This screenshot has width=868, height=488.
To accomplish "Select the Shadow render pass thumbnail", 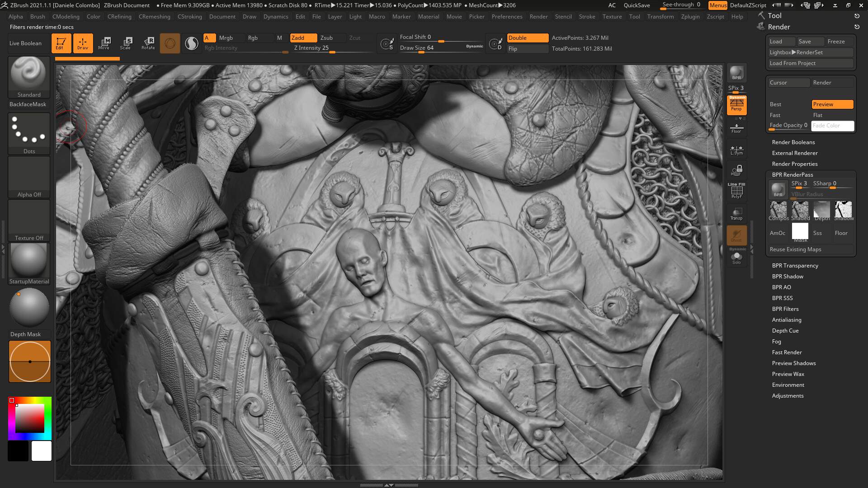I will click(x=844, y=211).
